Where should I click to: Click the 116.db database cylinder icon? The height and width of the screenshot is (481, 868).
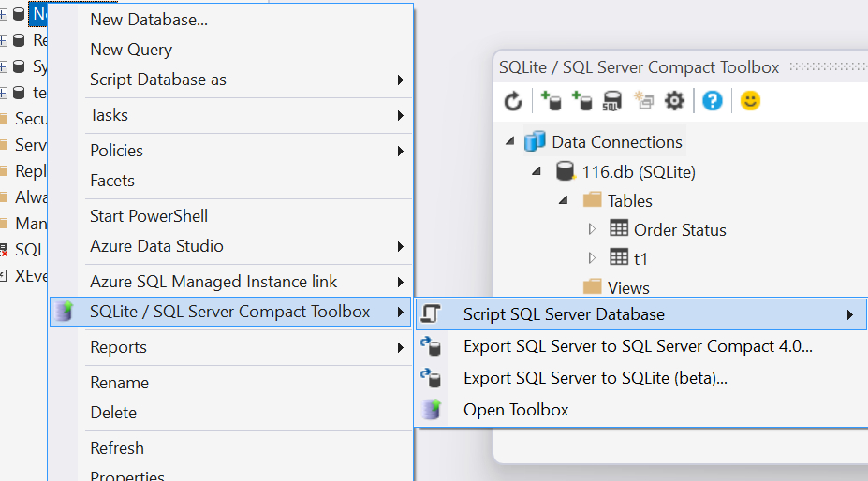coord(565,172)
